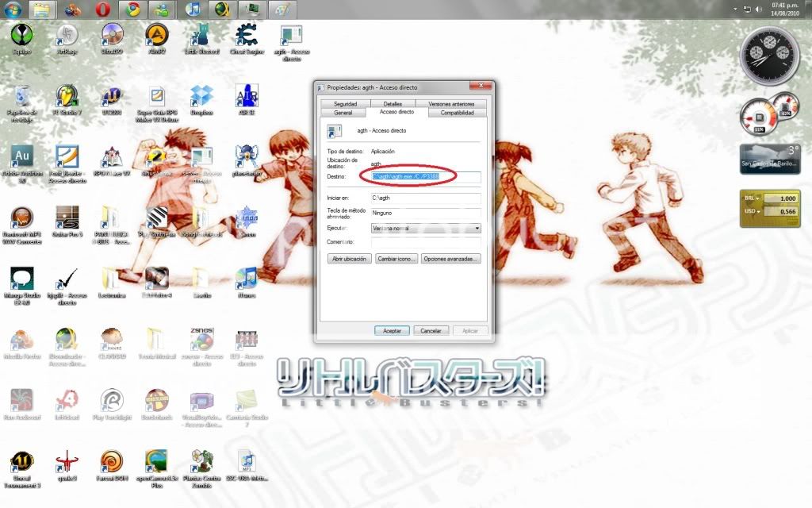Select the Plantas Contra Zombis shortcut
The height and width of the screenshot is (508, 812).
click(201, 470)
